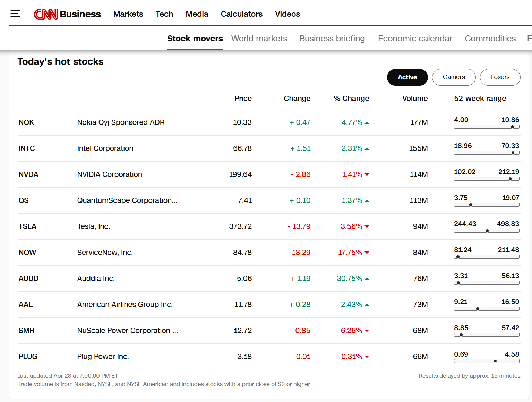Click the Volume column header
The width and height of the screenshot is (532, 402).
point(415,99)
